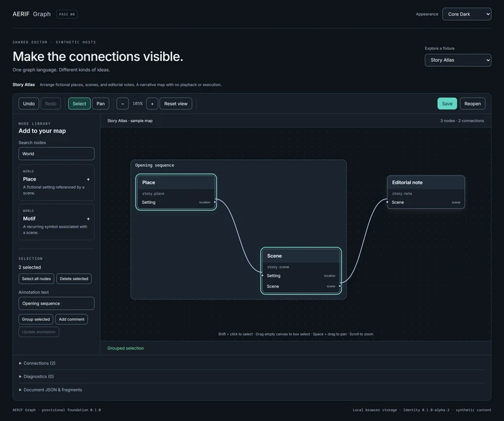Click the Editorial note's Scene input port
504x421 pixels.
387,202
